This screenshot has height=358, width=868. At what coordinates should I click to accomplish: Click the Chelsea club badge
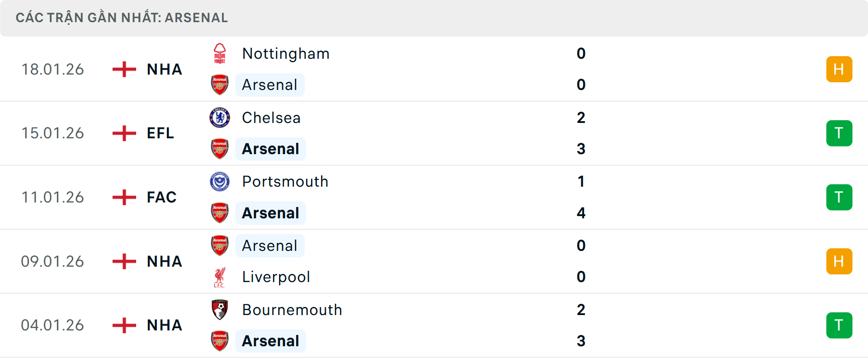[220, 117]
